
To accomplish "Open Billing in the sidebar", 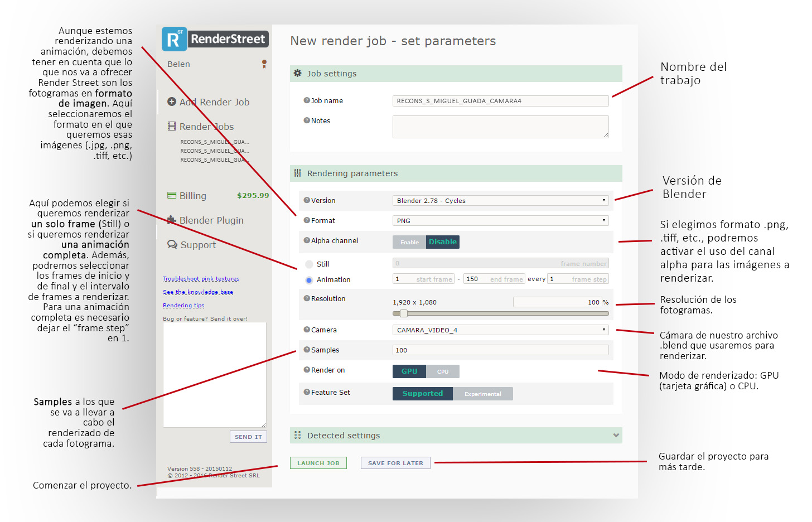I will [192, 196].
